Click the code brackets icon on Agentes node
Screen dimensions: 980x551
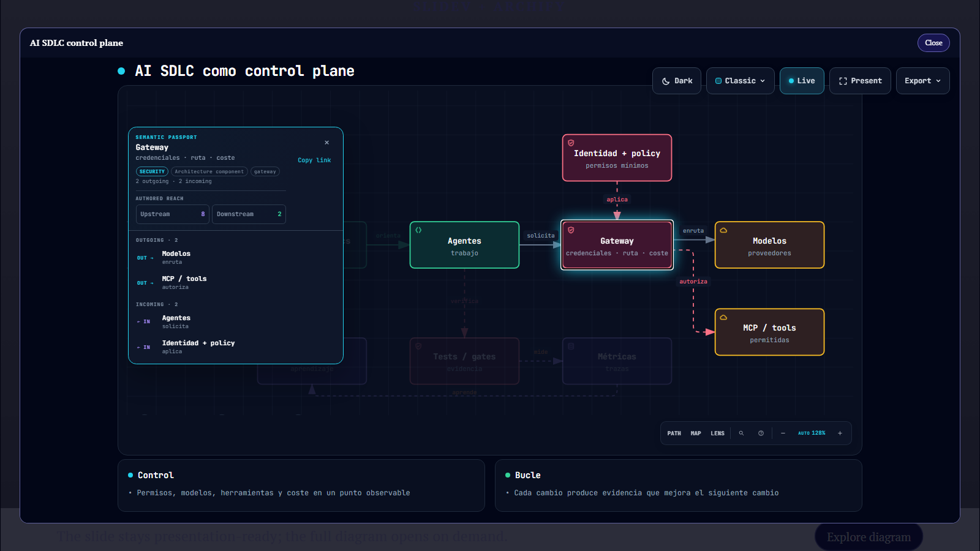coord(418,230)
